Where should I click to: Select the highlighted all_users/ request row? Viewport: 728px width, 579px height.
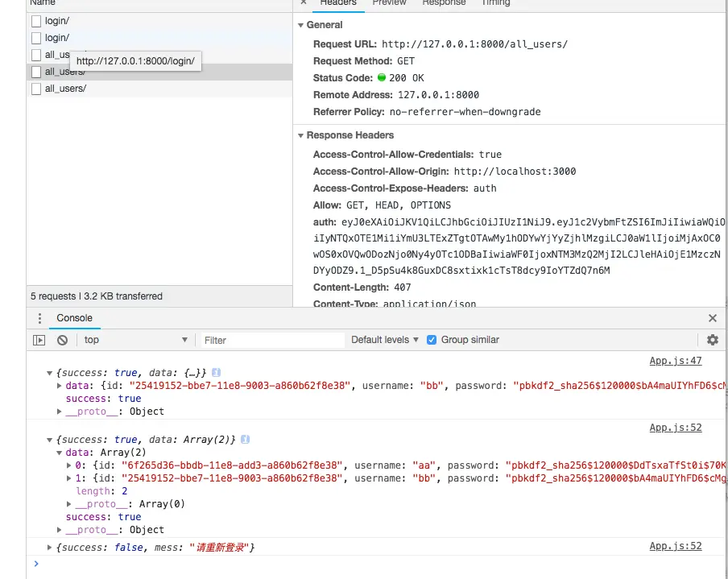click(159, 72)
